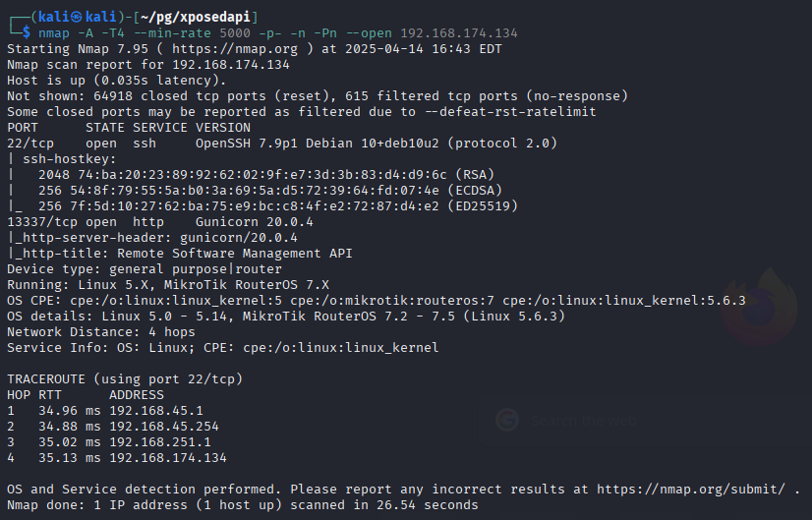
Task: Click the 22/tcp port entry
Action: tap(30, 144)
